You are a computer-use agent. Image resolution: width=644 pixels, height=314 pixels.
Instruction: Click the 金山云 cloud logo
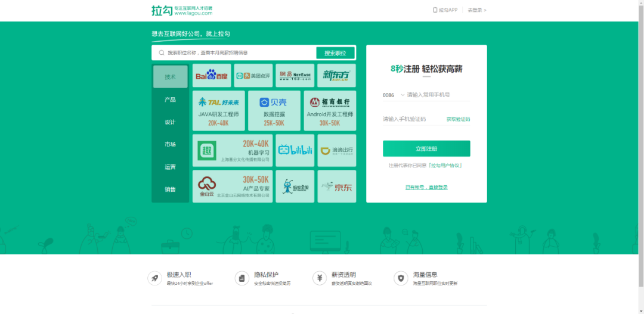pos(206,186)
